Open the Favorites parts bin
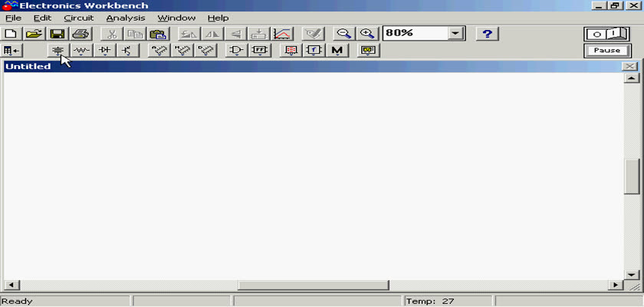Viewport: 644px width, 307px height. [x=12, y=51]
